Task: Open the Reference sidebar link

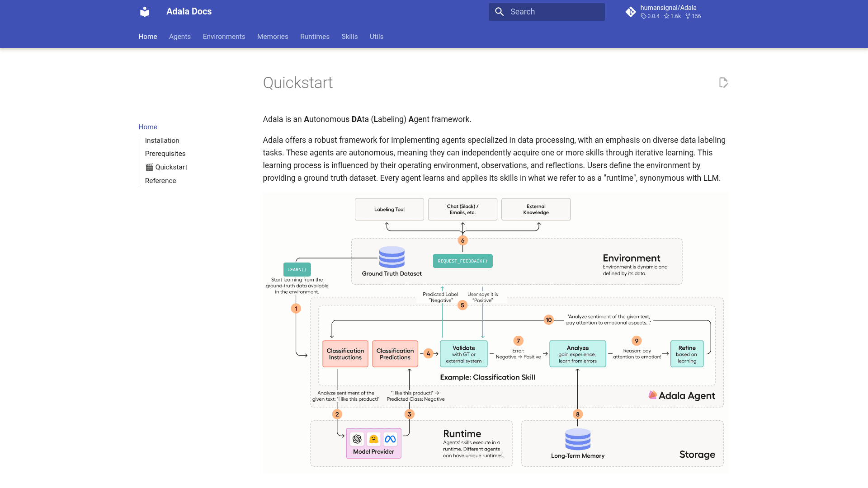Action: [160, 181]
